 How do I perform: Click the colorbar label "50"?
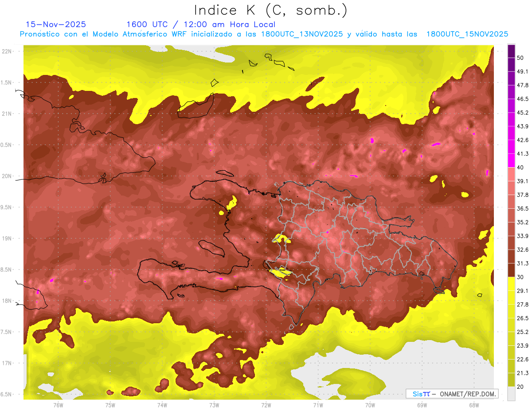click(x=521, y=58)
